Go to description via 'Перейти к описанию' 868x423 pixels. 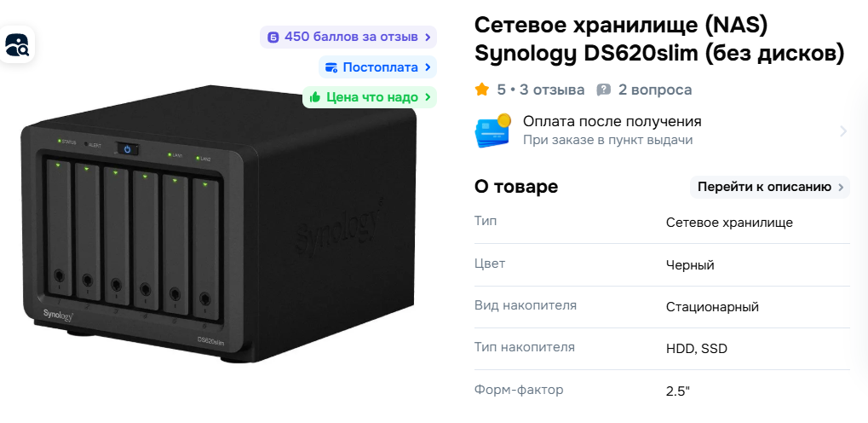click(x=770, y=187)
